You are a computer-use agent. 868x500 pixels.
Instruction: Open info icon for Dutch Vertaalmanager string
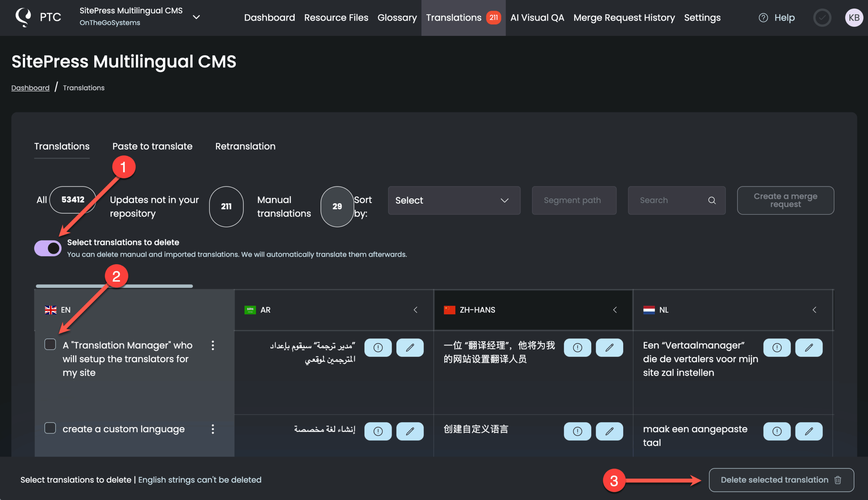pyautogui.click(x=776, y=348)
